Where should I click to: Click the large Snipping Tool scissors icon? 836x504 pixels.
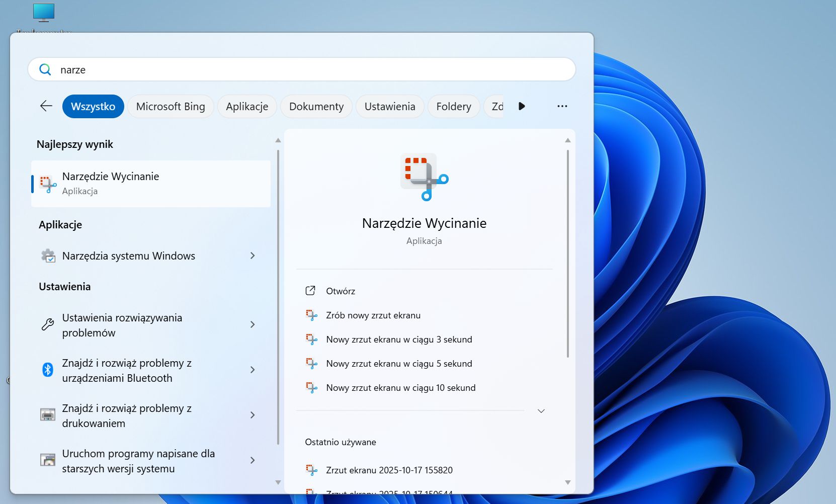click(424, 177)
